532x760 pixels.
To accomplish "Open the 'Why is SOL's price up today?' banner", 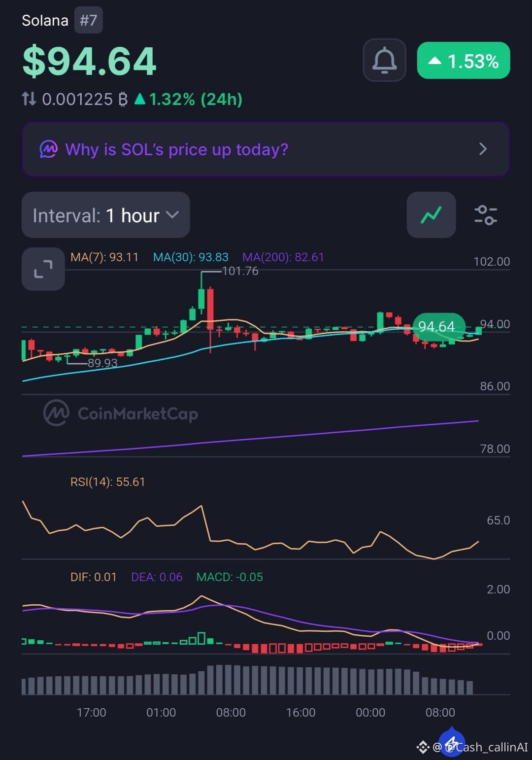I will coord(266,149).
